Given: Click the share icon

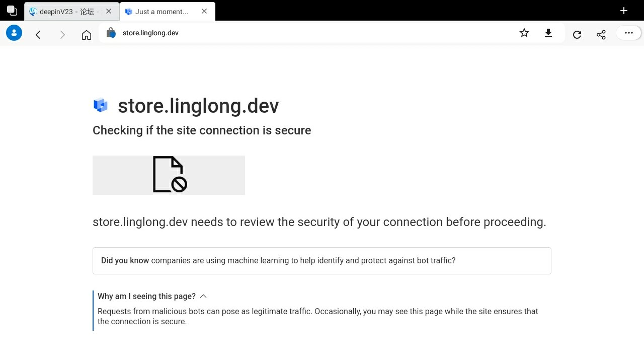Looking at the screenshot, I should [x=601, y=34].
